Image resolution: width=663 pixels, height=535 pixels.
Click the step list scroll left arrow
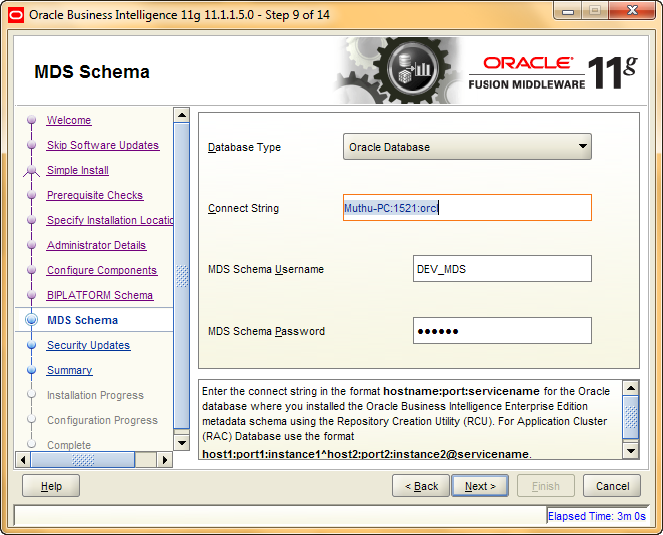pyautogui.click(x=23, y=459)
